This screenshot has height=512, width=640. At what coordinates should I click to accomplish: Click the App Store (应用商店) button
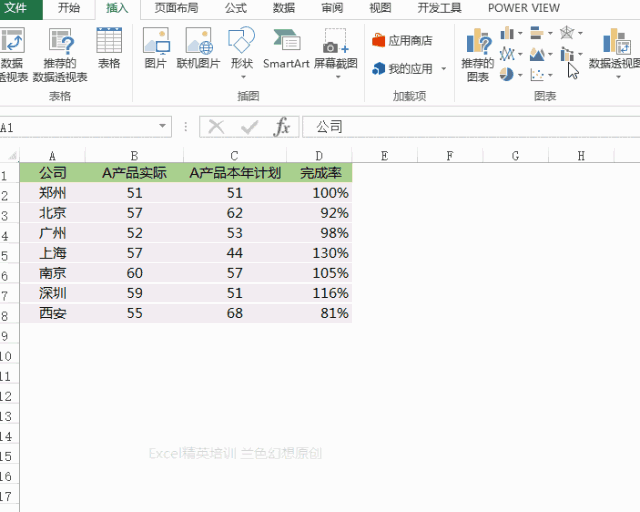[x=402, y=41]
